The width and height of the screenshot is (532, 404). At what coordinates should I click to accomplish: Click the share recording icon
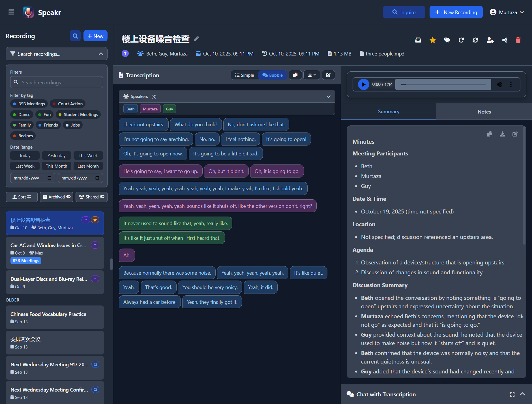pos(505,40)
